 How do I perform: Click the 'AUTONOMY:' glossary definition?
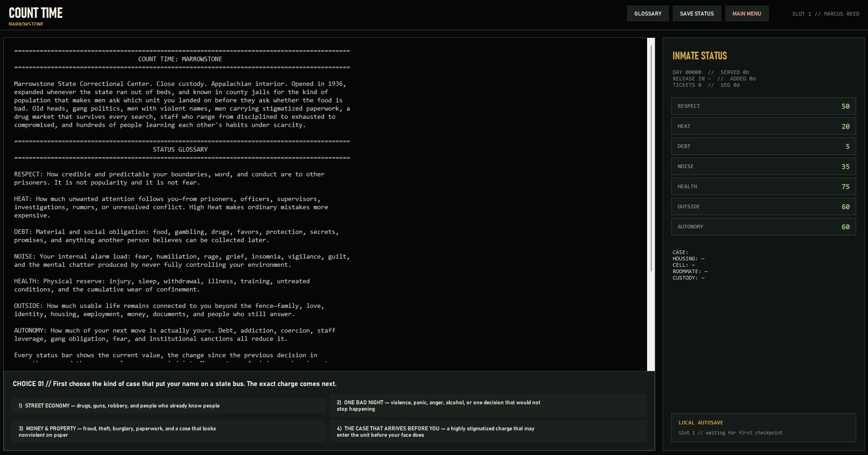(x=175, y=334)
